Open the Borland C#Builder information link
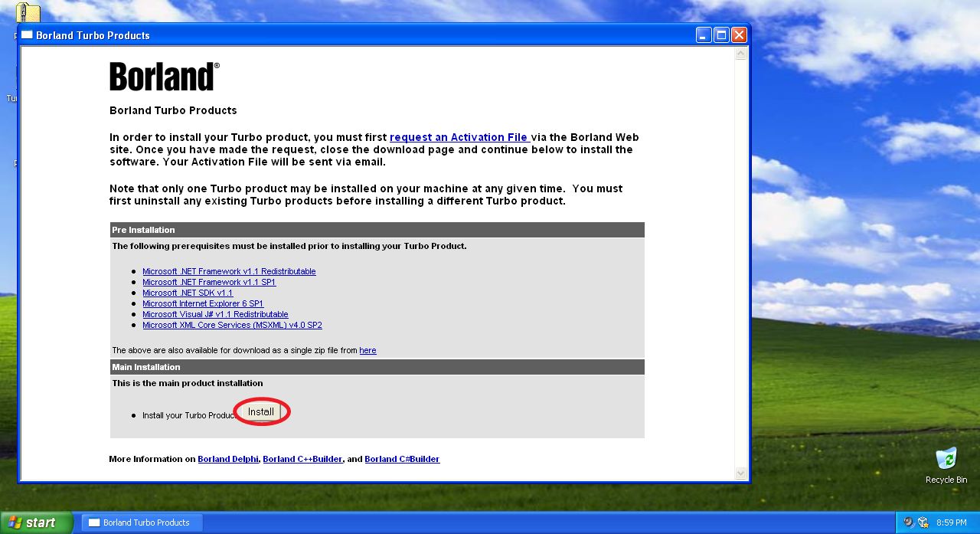Viewport: 980px width, 534px height. point(402,459)
